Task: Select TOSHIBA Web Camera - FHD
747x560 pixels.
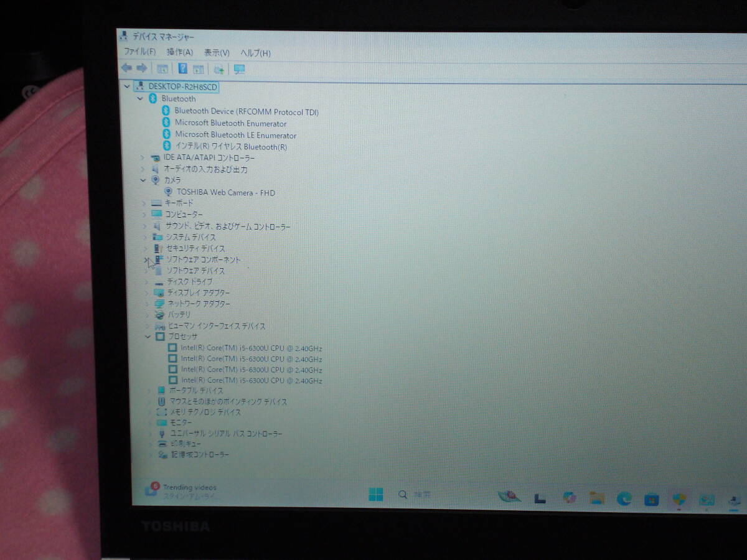Action: pos(226,192)
